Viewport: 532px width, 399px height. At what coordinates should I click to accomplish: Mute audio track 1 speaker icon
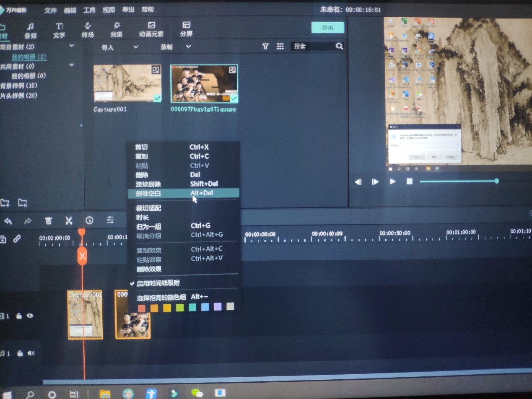click(31, 353)
